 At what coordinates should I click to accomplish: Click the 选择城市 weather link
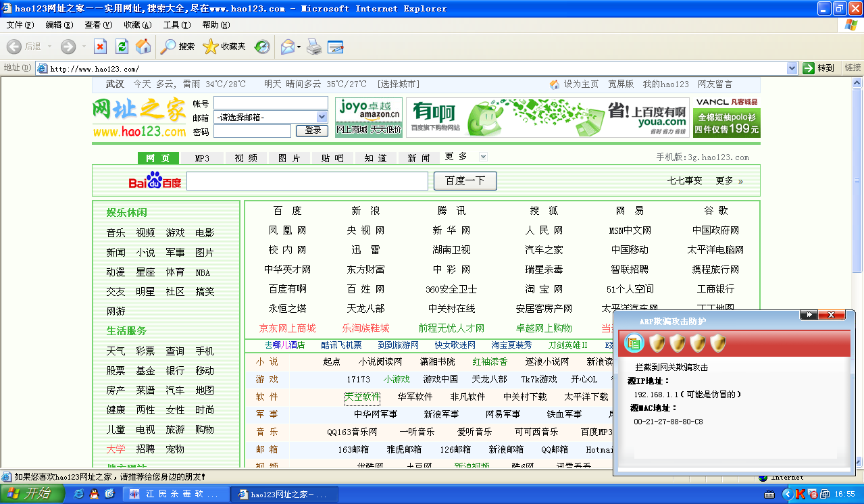(x=399, y=84)
